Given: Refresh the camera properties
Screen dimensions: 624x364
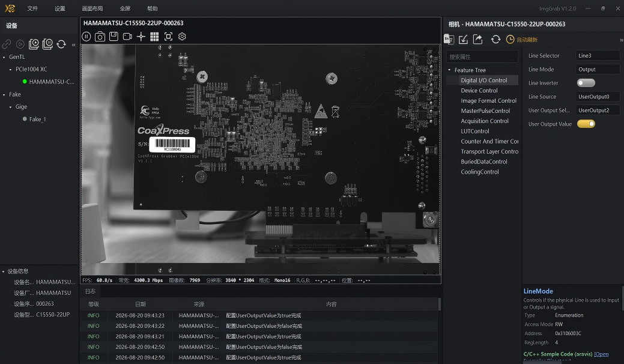Looking at the screenshot, I should click(495, 39).
